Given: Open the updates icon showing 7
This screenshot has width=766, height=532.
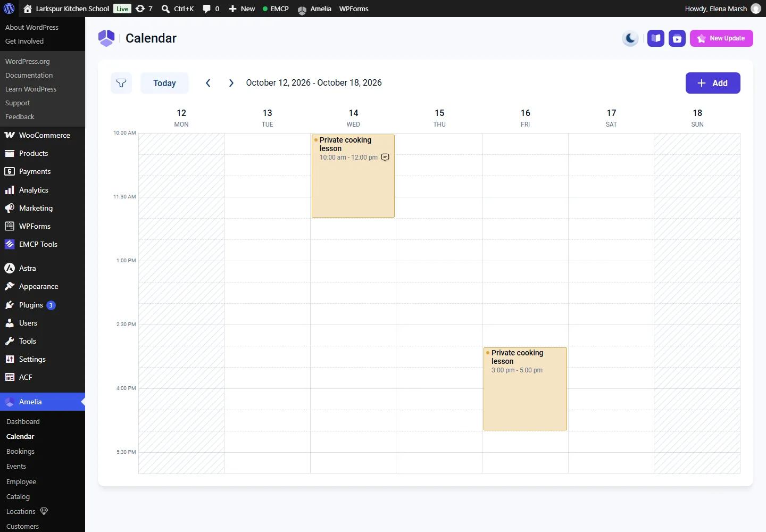Looking at the screenshot, I should click(144, 9).
